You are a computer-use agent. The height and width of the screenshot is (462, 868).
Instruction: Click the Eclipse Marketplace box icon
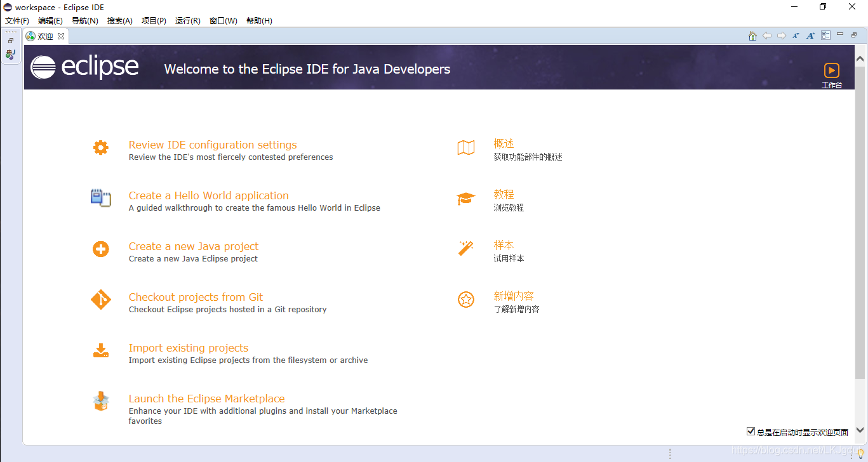(100, 401)
